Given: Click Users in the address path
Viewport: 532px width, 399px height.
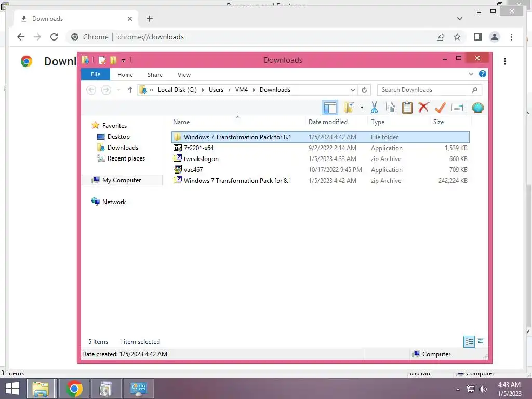Looking at the screenshot, I should pyautogui.click(x=216, y=90).
